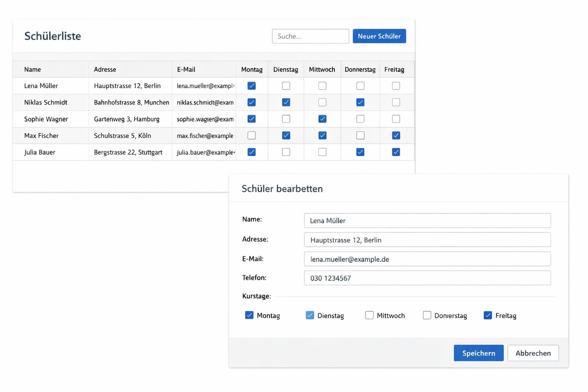Check Dienstag for Sophie Wagner in table

[286, 119]
